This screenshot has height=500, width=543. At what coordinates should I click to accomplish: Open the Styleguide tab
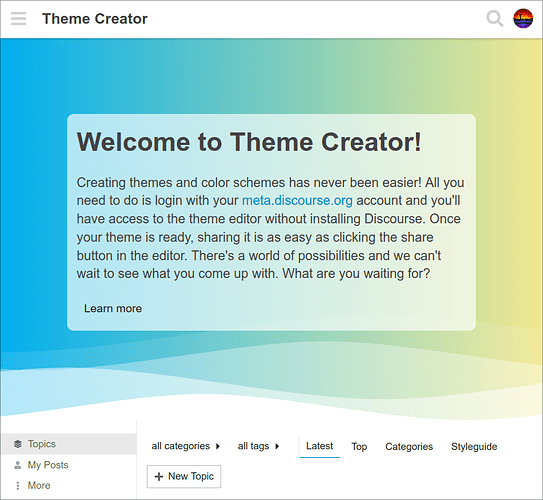pyautogui.click(x=474, y=446)
